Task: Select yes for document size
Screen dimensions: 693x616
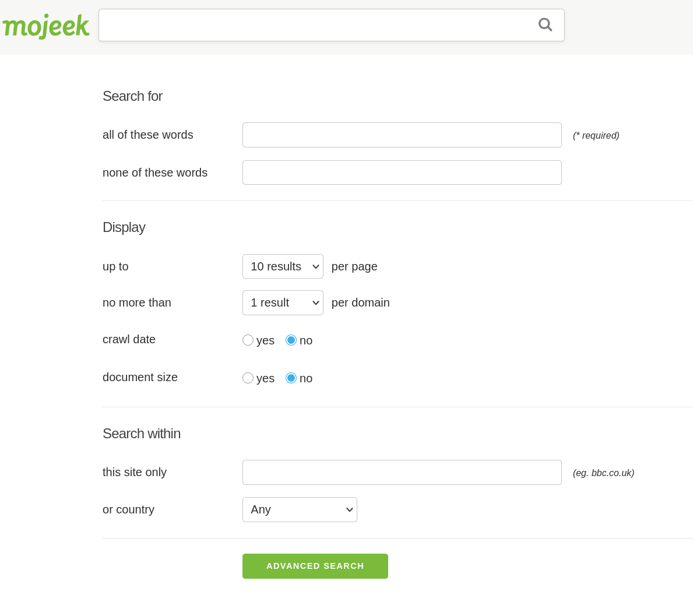Action: [x=248, y=378]
